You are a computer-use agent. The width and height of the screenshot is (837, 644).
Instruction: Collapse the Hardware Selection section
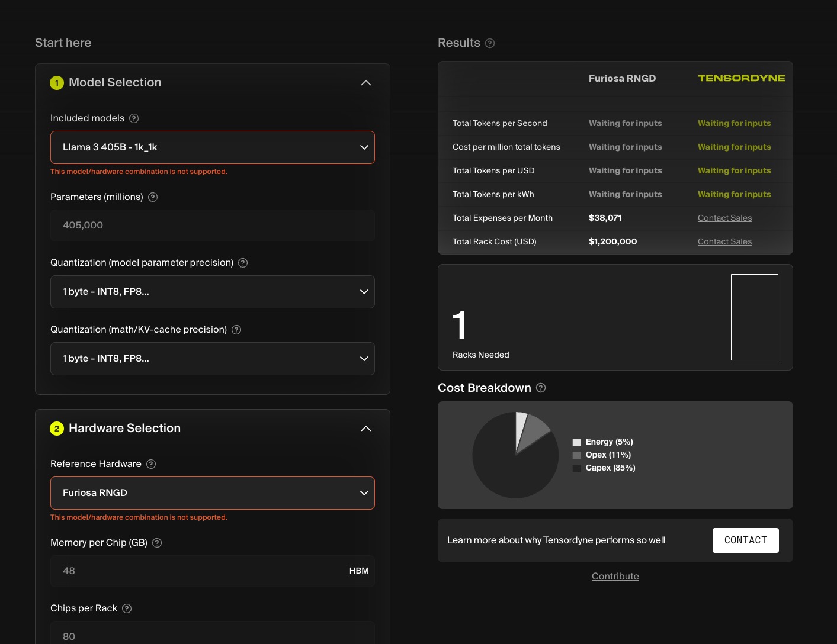(366, 429)
